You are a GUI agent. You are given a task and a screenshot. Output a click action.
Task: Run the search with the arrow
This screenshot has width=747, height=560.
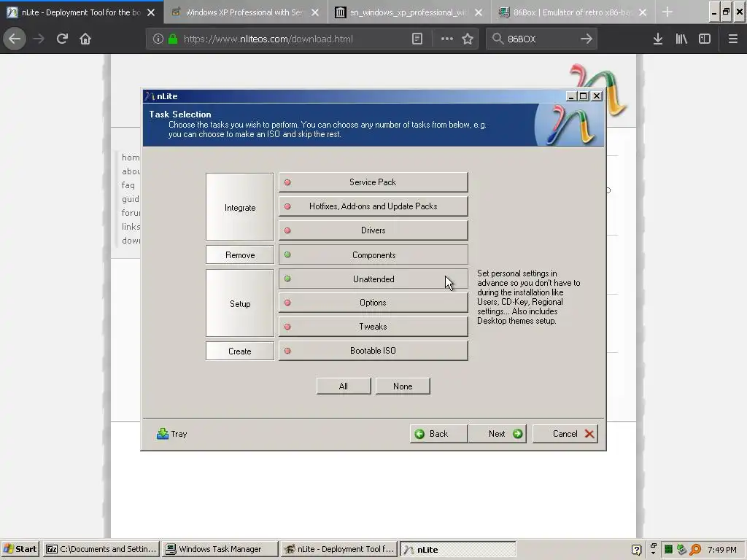pyautogui.click(x=587, y=39)
